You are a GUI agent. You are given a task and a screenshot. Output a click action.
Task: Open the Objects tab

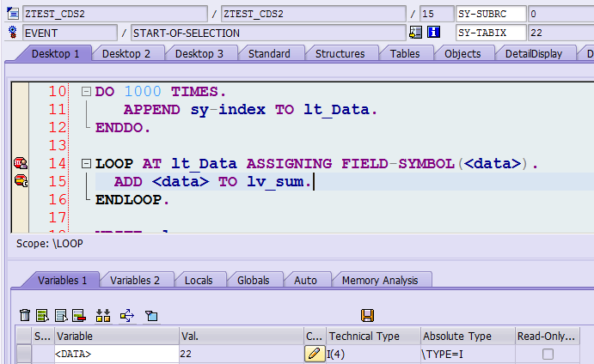point(462,54)
